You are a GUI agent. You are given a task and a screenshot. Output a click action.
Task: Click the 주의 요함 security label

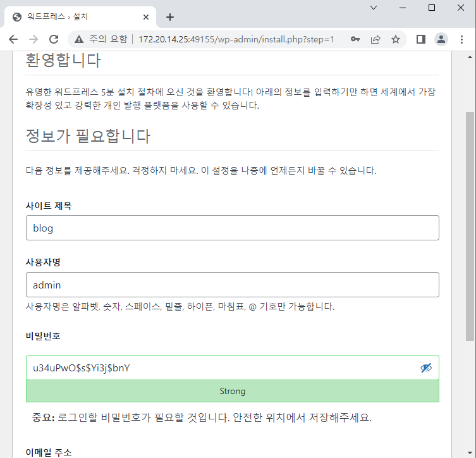click(x=108, y=39)
